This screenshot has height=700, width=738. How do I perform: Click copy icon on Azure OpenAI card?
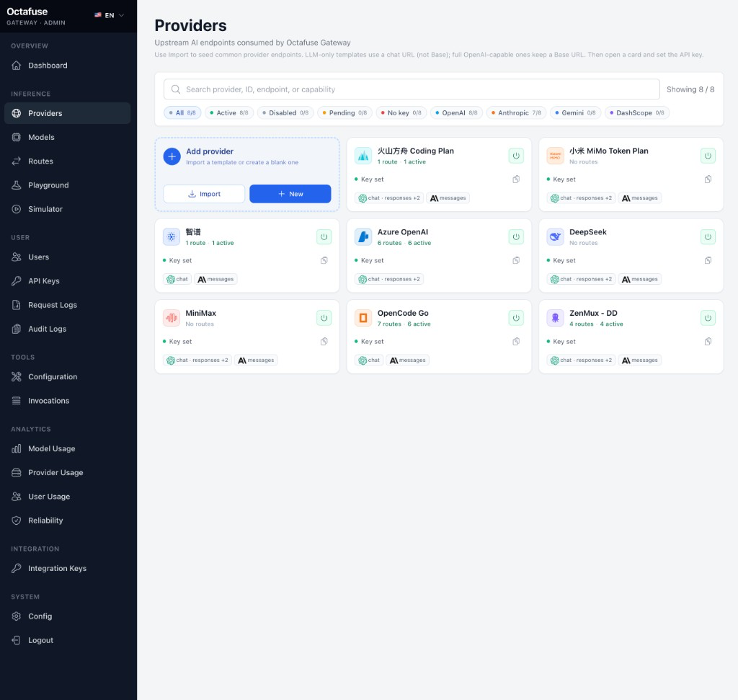(x=516, y=260)
